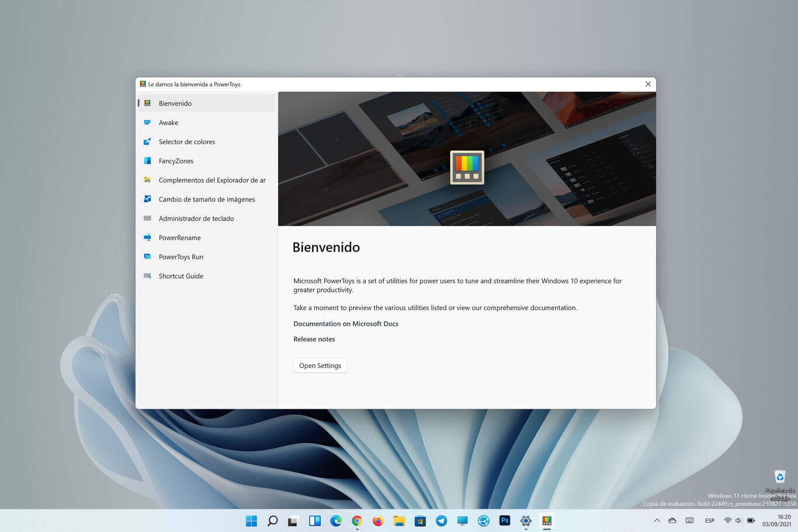The height and width of the screenshot is (532, 798).
Task: Select Complementos del Explorador de ar
Action: pyautogui.click(x=206, y=180)
